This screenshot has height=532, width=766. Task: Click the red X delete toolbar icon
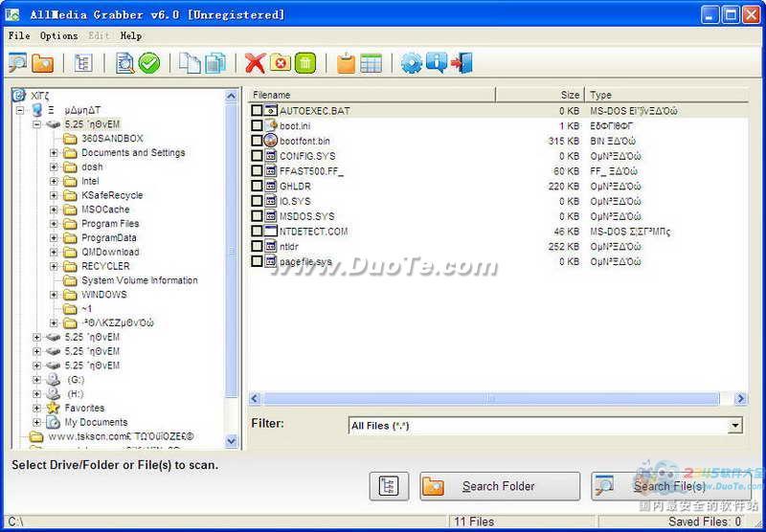[x=255, y=63]
